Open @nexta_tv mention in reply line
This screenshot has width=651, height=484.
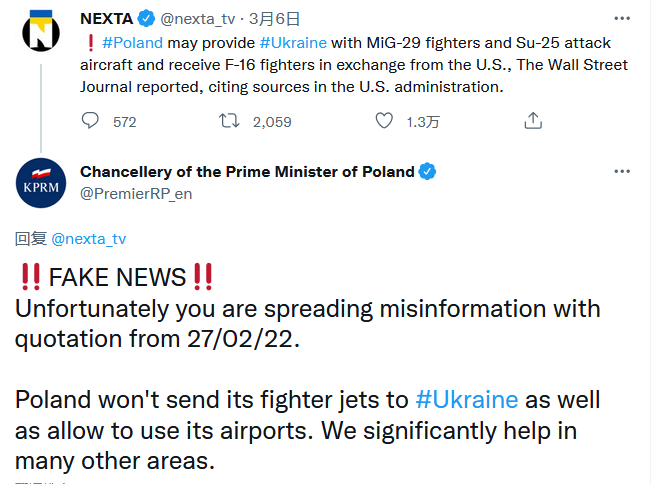click(x=88, y=239)
